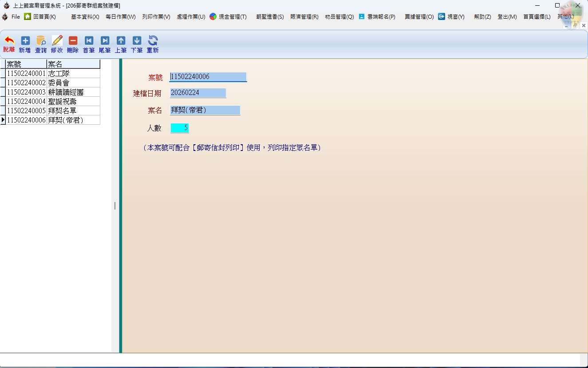Click the 刪除 delete record icon
588x368 pixels.
[73, 41]
